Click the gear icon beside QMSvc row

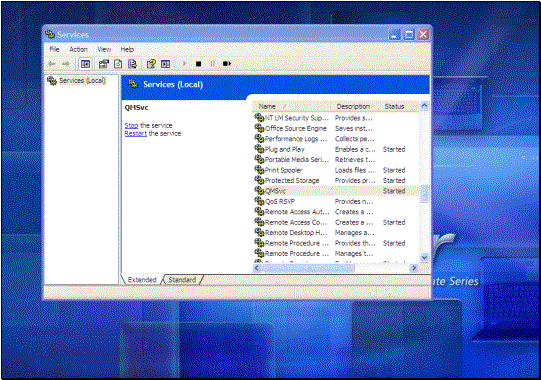point(259,191)
